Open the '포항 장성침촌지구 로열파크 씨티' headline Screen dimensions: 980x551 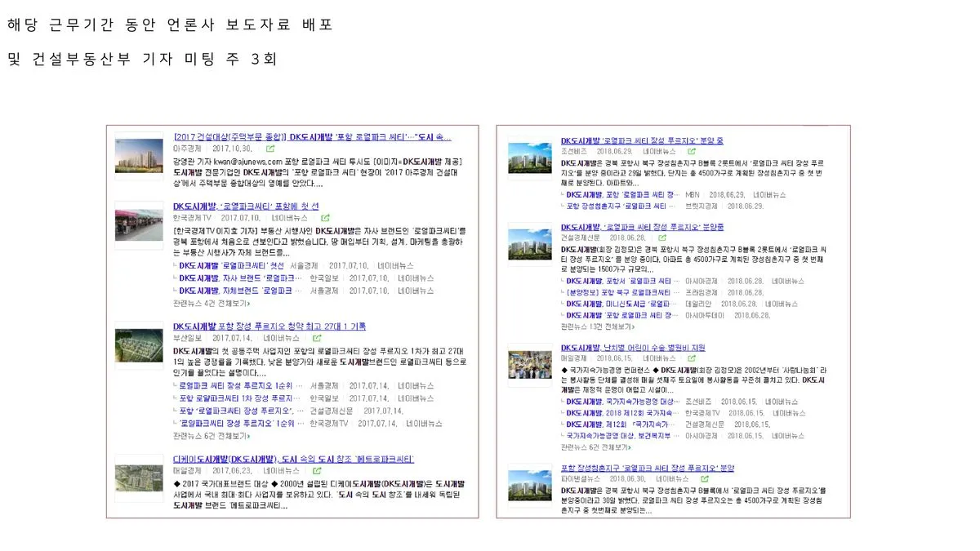coord(647,467)
